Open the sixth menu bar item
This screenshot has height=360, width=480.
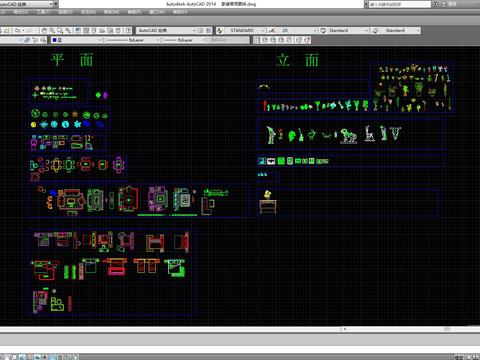111,12
